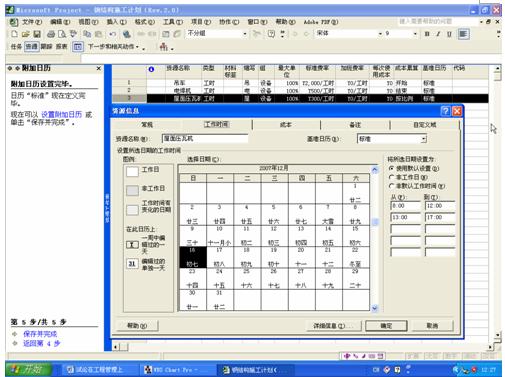Open the 工具 menu
The image size is (505, 377).
point(173,22)
